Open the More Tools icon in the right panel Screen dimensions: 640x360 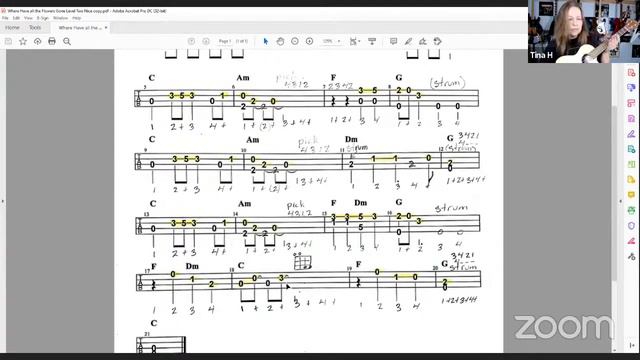(631, 256)
